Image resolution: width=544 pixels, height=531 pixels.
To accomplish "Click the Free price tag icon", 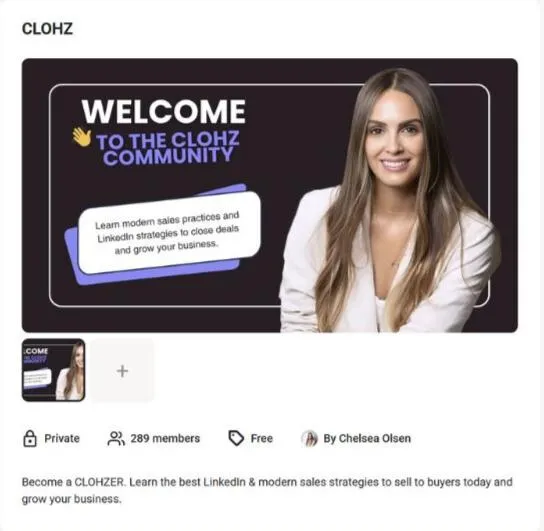I will tap(236, 438).
